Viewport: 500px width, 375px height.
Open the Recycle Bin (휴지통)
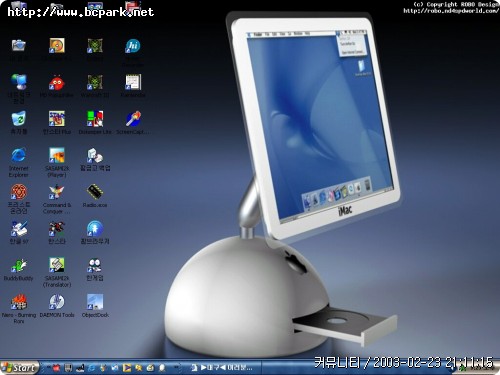(19, 119)
